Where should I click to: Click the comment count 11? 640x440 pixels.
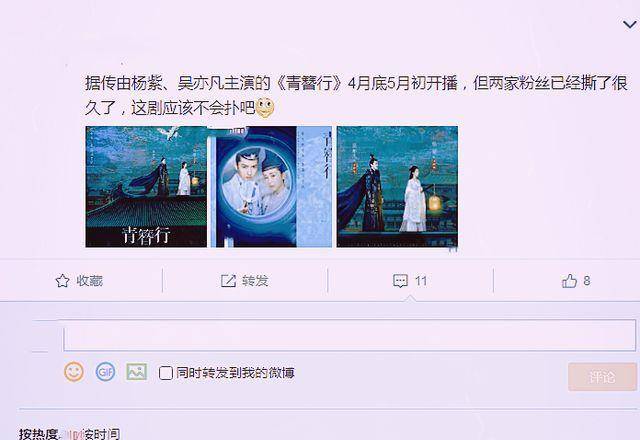tap(421, 281)
